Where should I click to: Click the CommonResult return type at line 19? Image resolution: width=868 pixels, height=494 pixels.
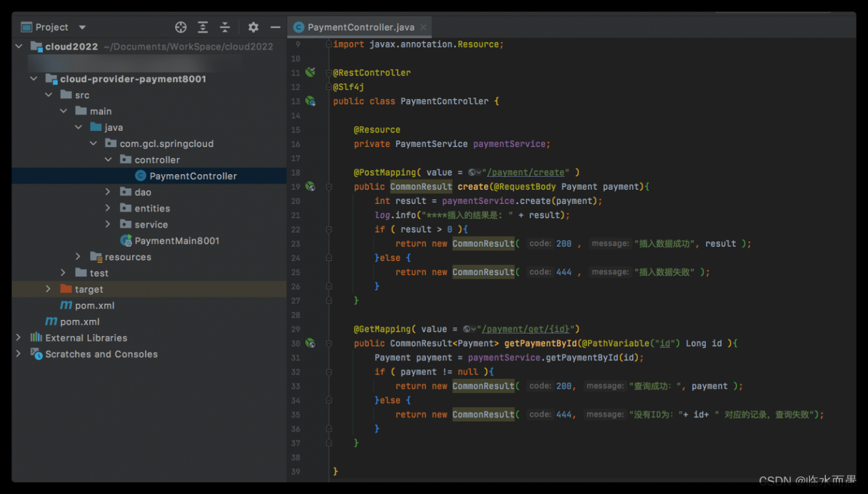(x=421, y=186)
